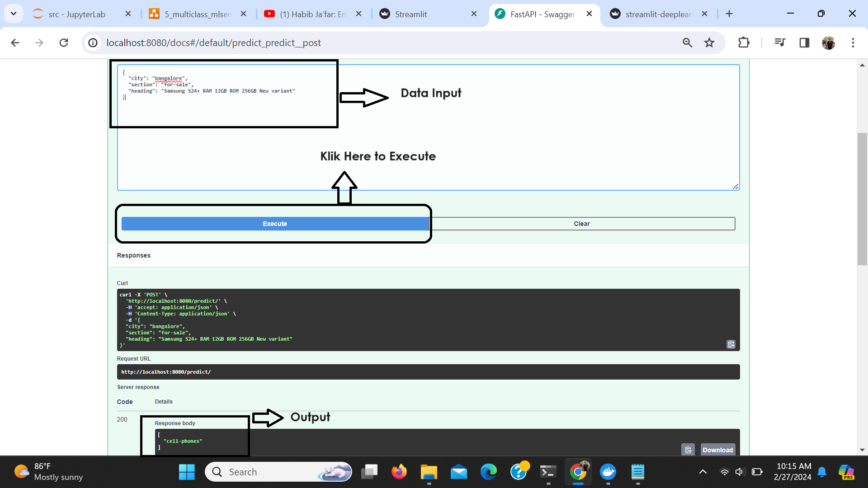The image size is (868, 488).
Task: Bookmark this page with the star icon
Action: tap(709, 42)
